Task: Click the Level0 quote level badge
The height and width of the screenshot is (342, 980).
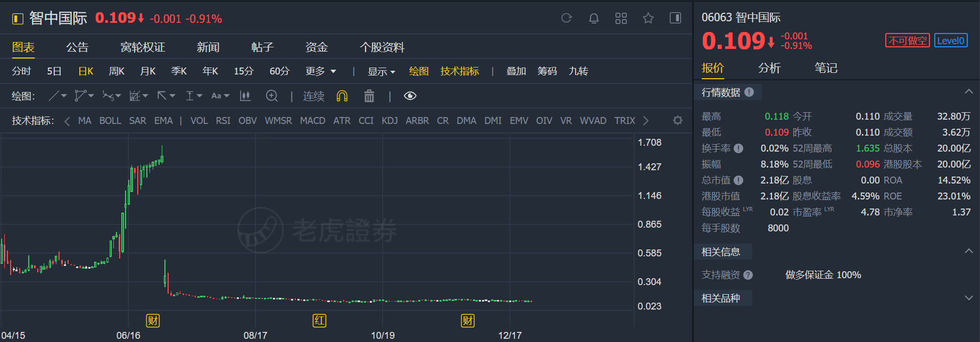Action: point(951,40)
